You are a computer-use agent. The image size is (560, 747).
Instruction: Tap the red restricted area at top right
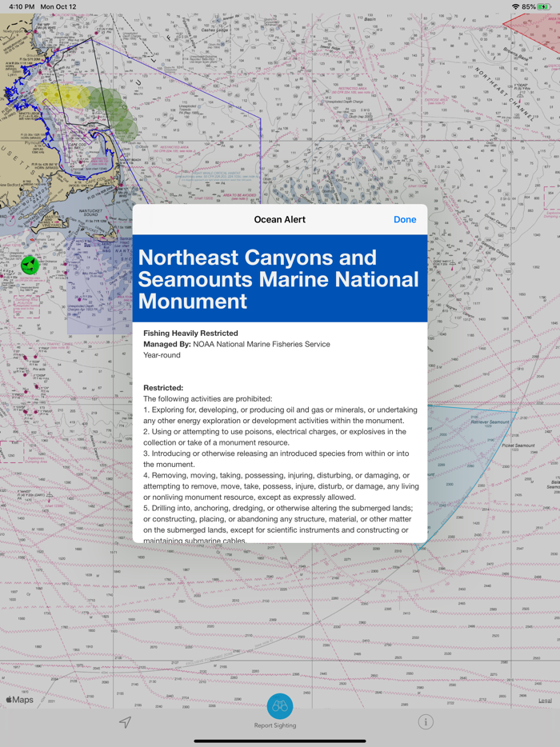pos(538,31)
